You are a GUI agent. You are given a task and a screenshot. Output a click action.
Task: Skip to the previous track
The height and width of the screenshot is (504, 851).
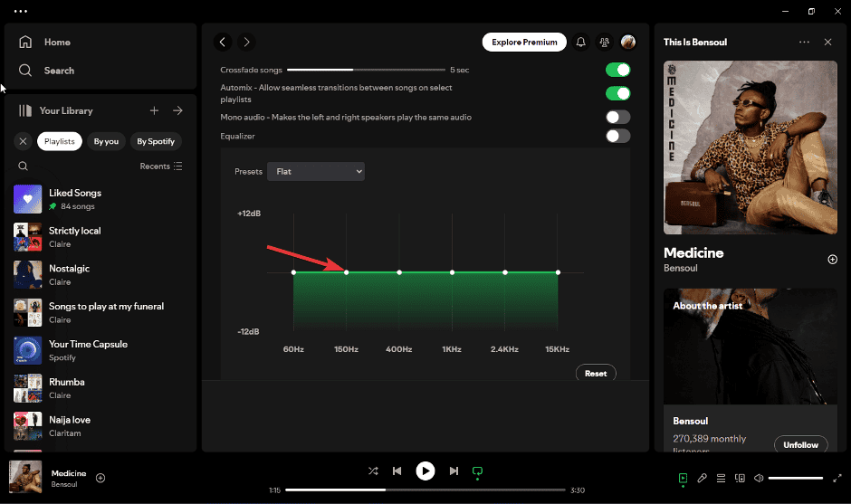pos(397,471)
